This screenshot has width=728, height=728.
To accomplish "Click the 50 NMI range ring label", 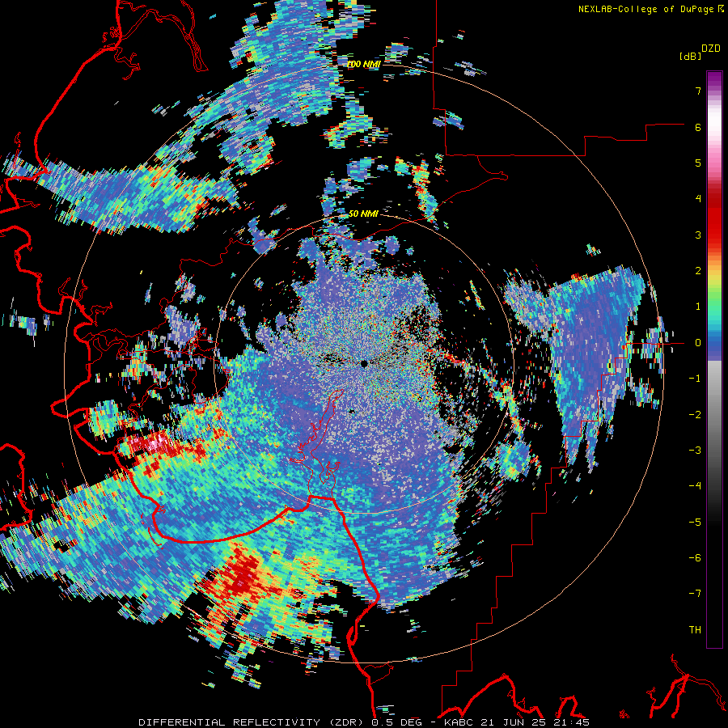I will point(363,214).
